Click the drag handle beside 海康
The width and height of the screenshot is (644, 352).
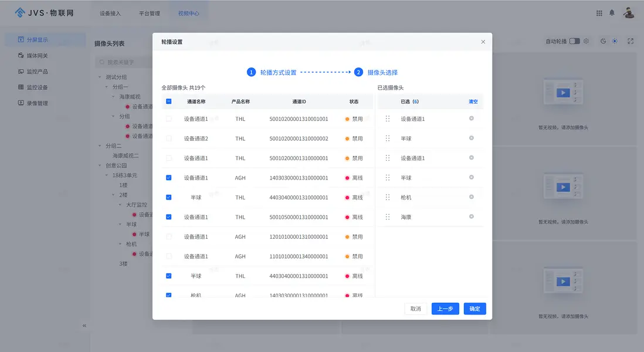coord(387,217)
